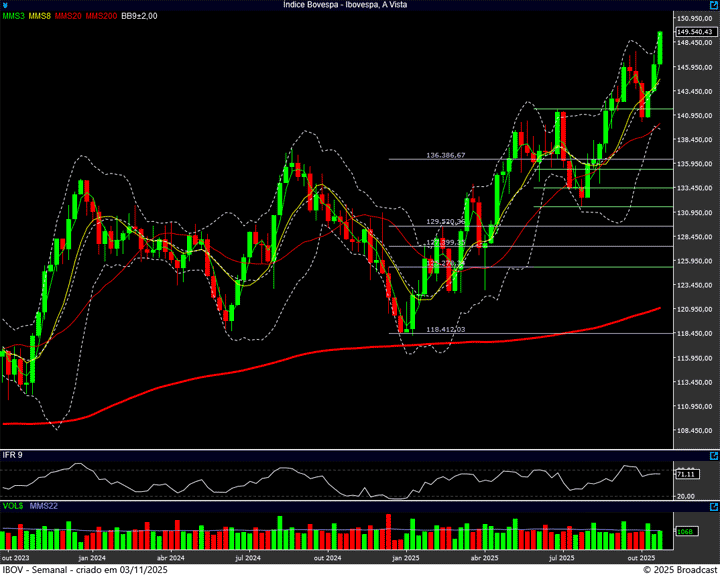Viewport: 720px width, 575px height.
Task: Click the © 2025 Broadcast footer text
Action: pyautogui.click(x=679, y=569)
